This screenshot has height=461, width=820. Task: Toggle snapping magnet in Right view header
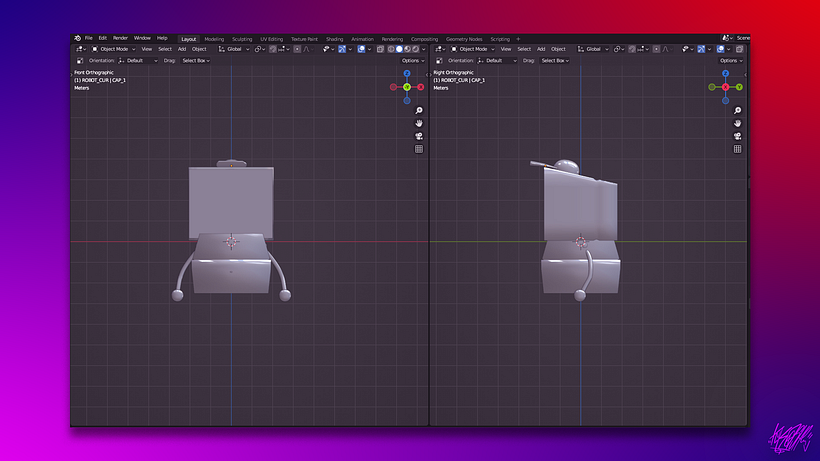[632, 49]
